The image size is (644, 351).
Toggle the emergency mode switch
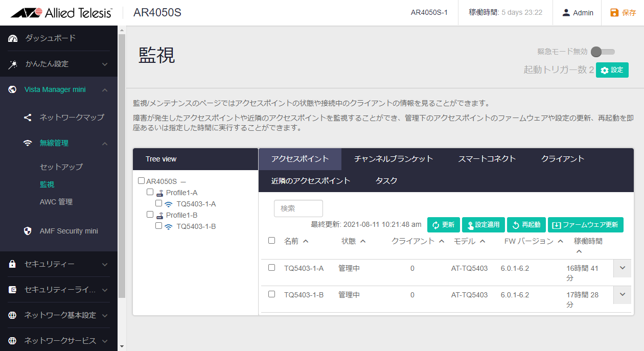point(602,52)
